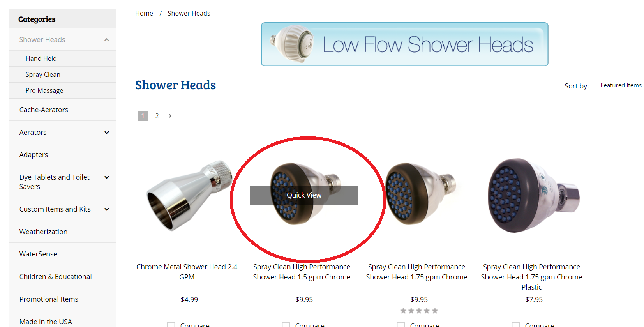Image resolution: width=644 pixels, height=327 pixels.
Task: Open page 2 of results
Action: (157, 116)
